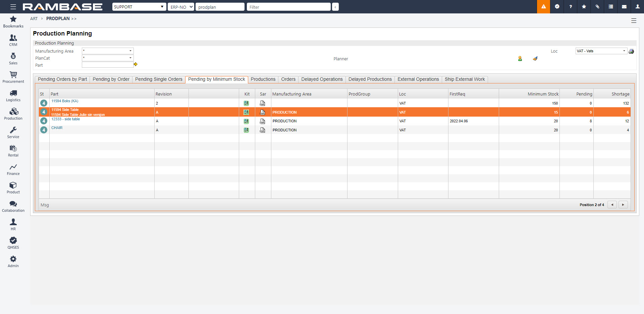
Task: Click the Kit icon for CHAIR row
Action: coord(247,130)
